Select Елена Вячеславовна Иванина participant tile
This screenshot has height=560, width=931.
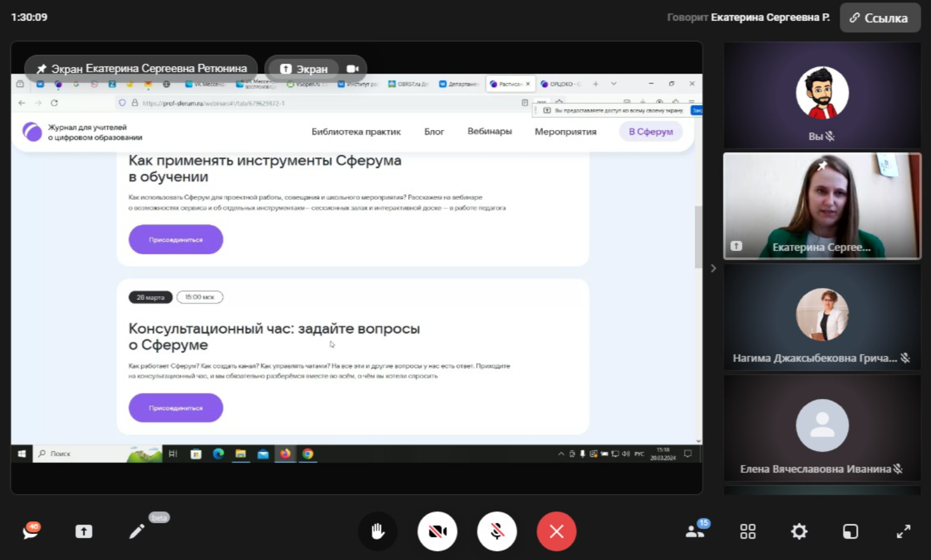point(822,428)
